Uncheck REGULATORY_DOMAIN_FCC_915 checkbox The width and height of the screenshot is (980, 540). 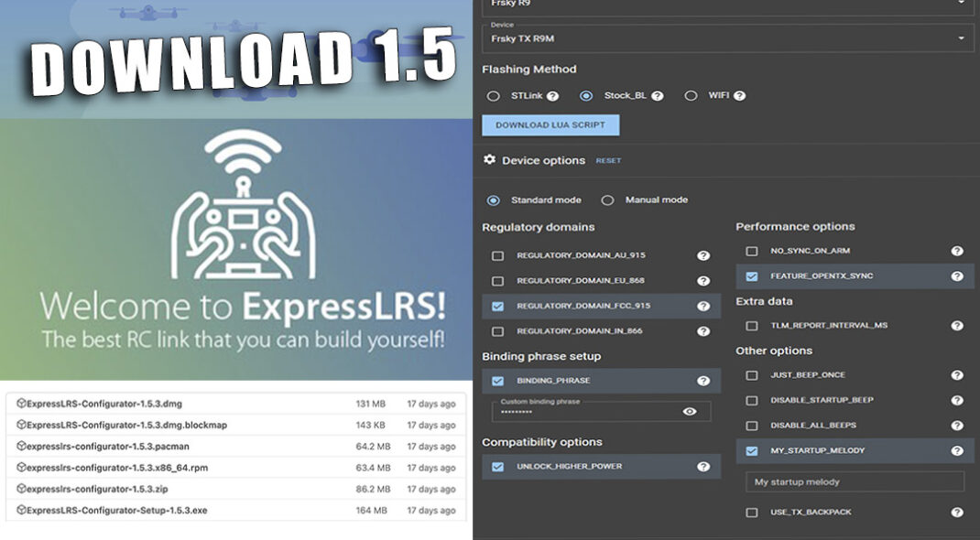point(497,307)
